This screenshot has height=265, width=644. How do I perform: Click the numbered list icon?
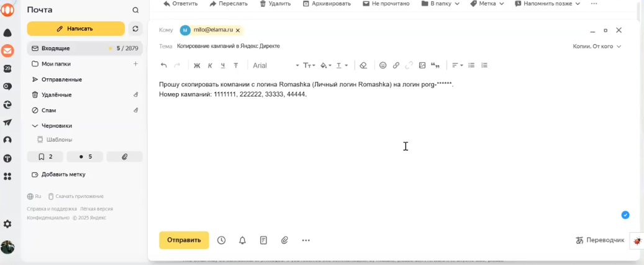coord(484,65)
